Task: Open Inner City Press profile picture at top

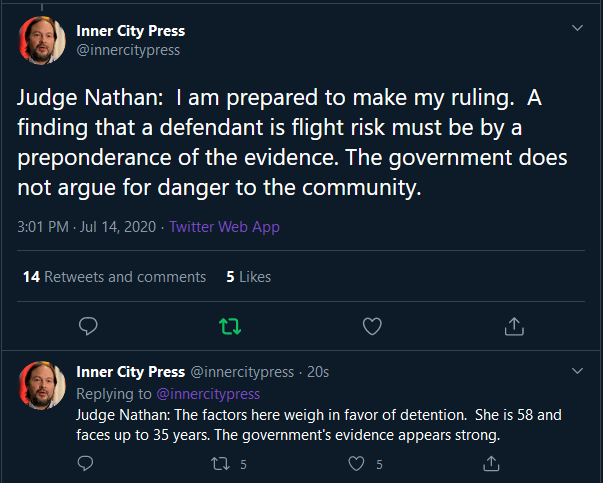Action: tap(43, 41)
